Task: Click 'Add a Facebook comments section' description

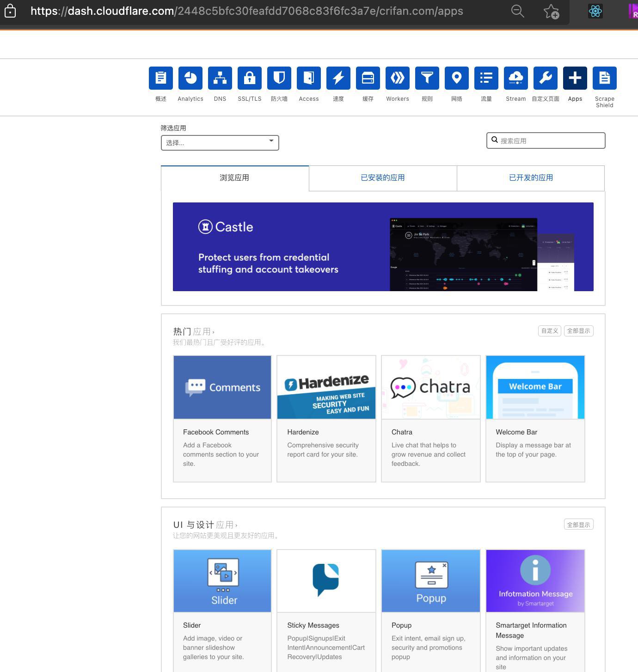Action: tap(221, 454)
